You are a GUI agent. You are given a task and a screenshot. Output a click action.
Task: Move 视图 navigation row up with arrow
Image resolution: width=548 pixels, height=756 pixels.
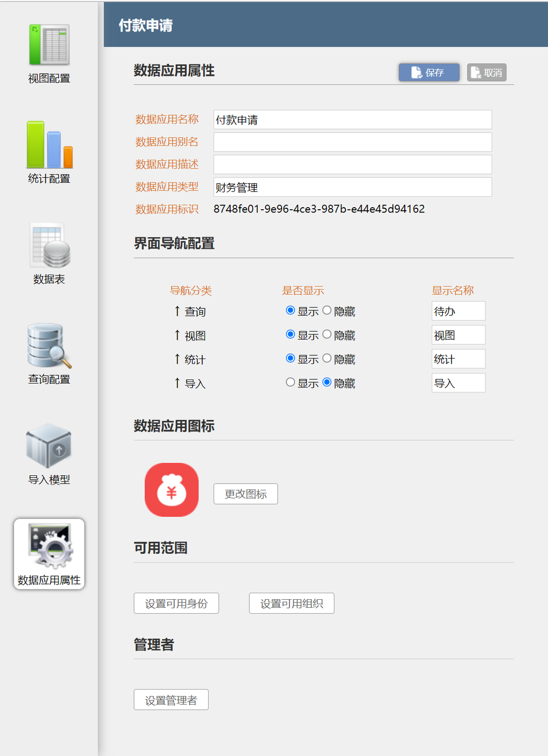click(x=177, y=335)
